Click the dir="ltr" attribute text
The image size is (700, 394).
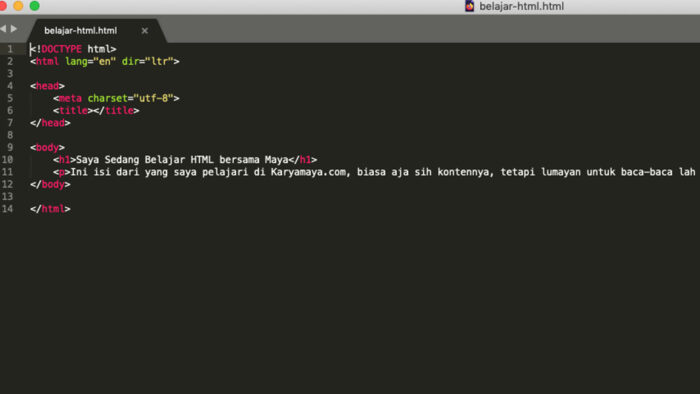point(147,62)
